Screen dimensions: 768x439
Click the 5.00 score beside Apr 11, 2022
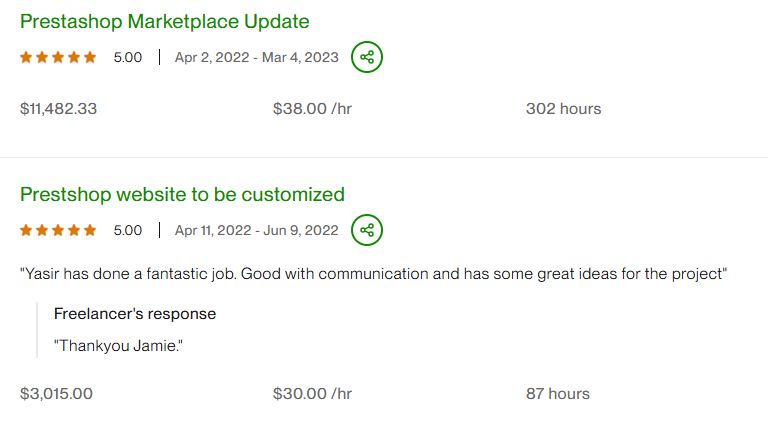pyautogui.click(x=127, y=231)
